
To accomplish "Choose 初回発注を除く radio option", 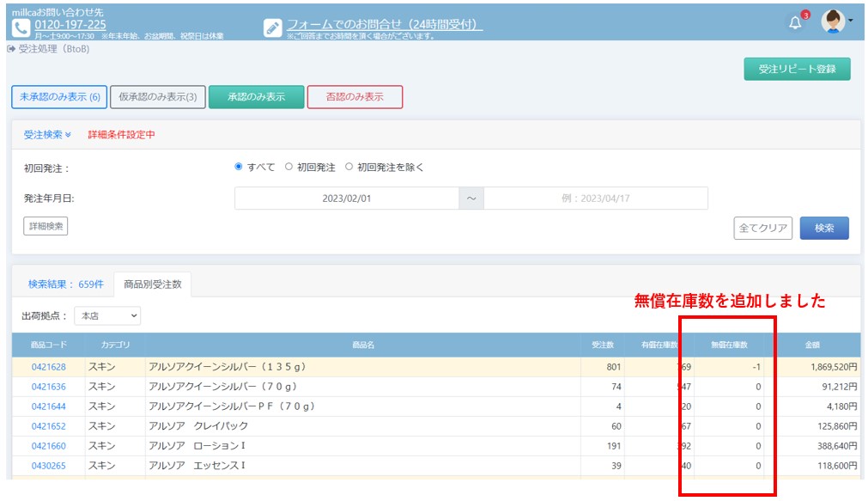I will coord(349,168).
